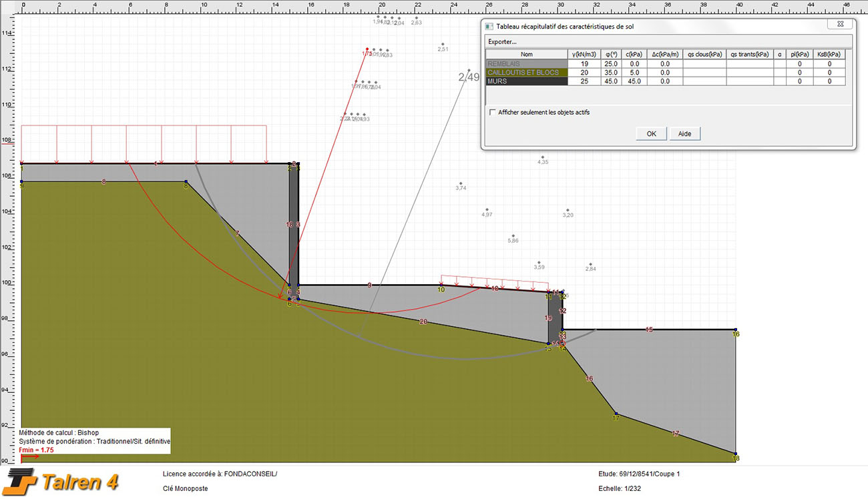
Task: Click the c(kPa) cell for MURS
Action: click(634, 81)
